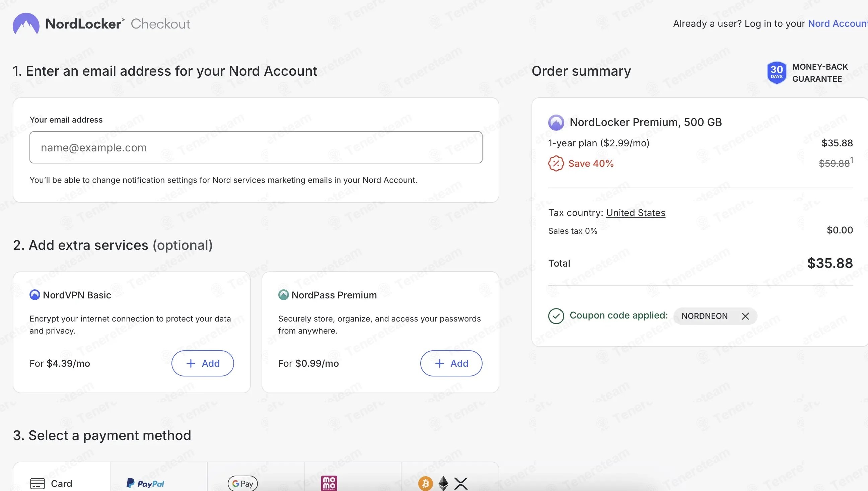Viewport: 868px width, 491px height.
Task: Click the 'Sales tax 0%' line
Action: (573, 231)
